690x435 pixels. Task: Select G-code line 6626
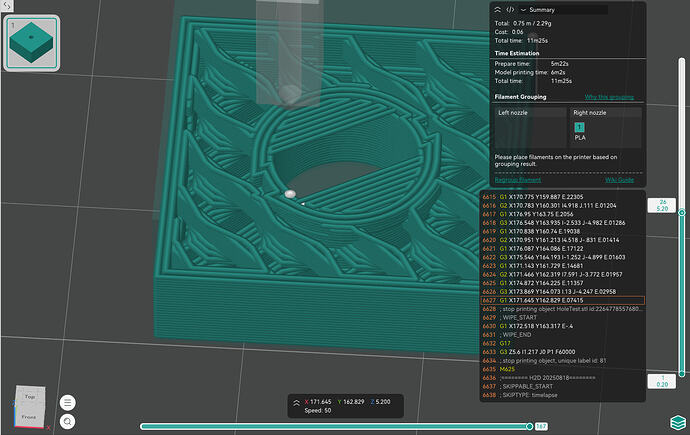coord(562,292)
